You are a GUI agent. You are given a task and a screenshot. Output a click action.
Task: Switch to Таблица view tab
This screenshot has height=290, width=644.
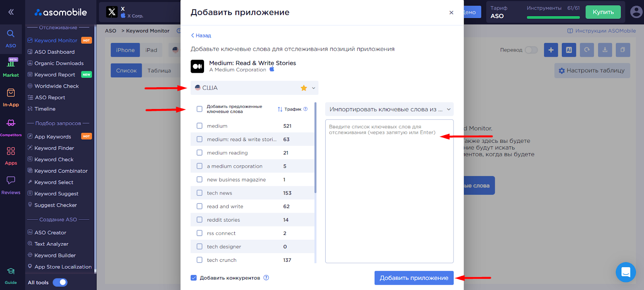click(159, 70)
